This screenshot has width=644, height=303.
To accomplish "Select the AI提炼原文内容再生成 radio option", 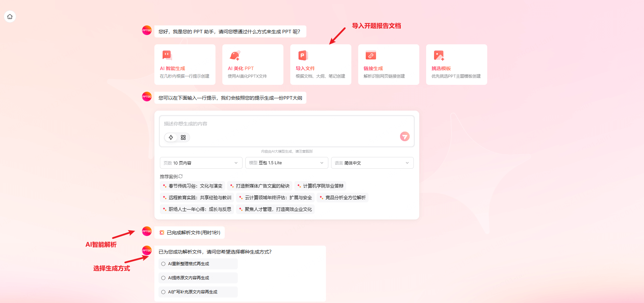I will coord(198,278).
